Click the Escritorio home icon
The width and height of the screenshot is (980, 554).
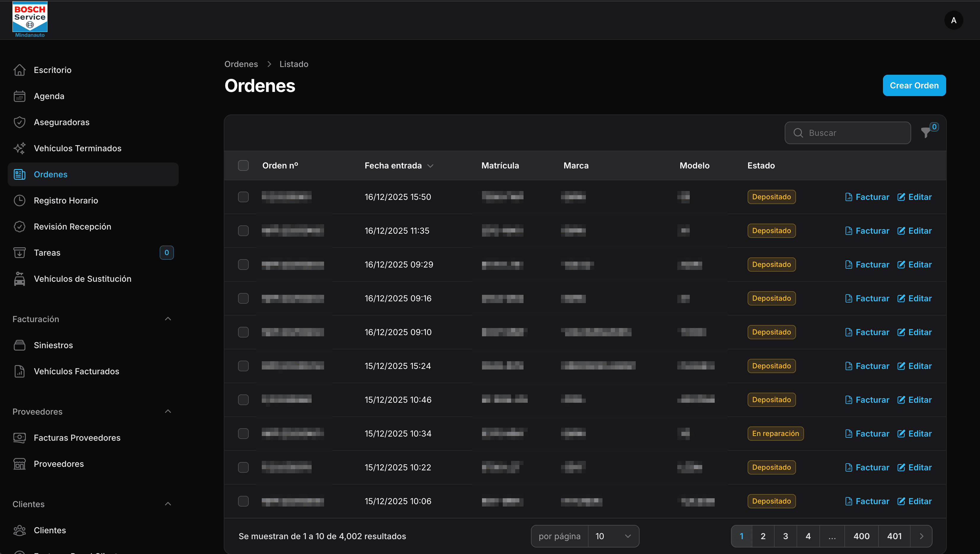(x=19, y=70)
